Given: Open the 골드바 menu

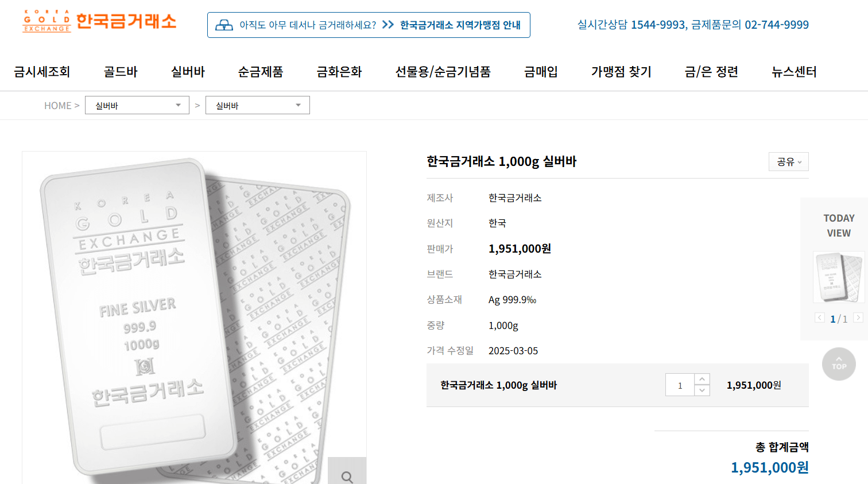Looking at the screenshot, I should (121, 72).
